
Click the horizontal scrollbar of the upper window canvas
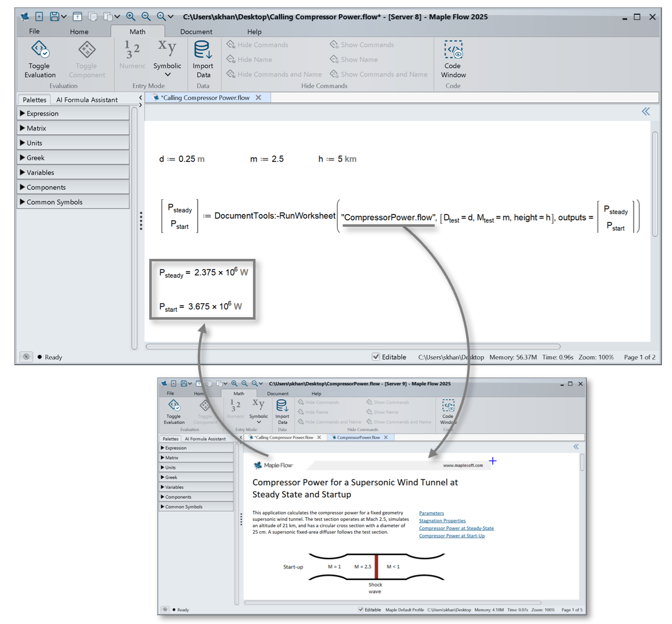click(353, 346)
